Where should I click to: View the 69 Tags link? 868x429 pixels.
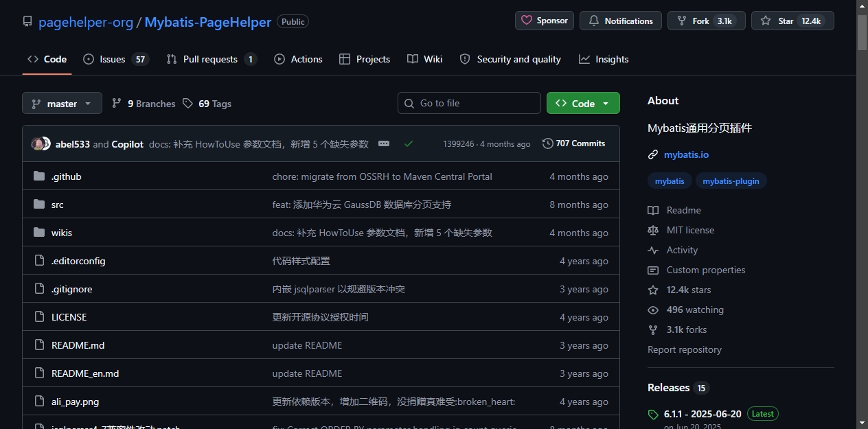(207, 104)
